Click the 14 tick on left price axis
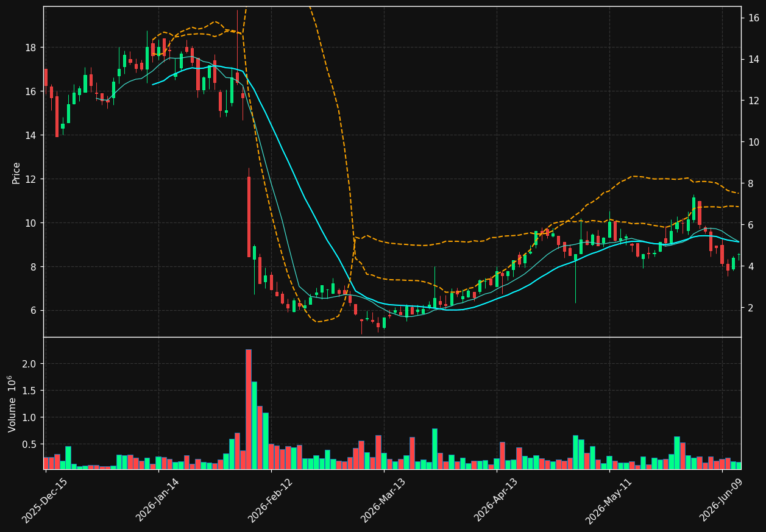The height and width of the screenshot is (532, 766). click(x=32, y=135)
